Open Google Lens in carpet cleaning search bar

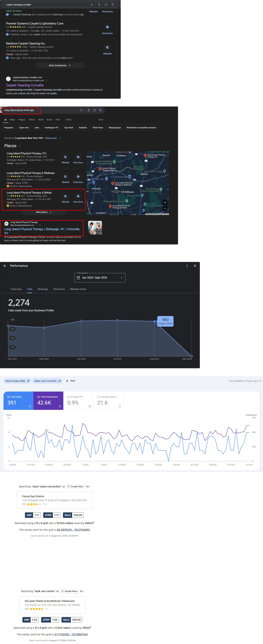pyautogui.click(x=106, y=5)
